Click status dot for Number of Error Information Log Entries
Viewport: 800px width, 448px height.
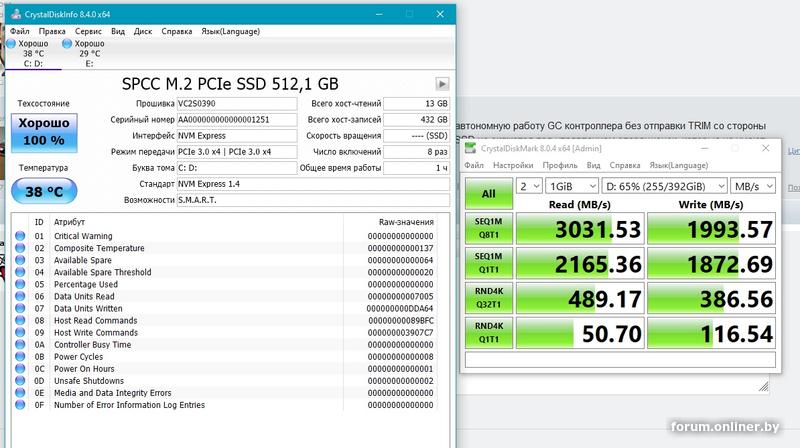[x=20, y=405]
